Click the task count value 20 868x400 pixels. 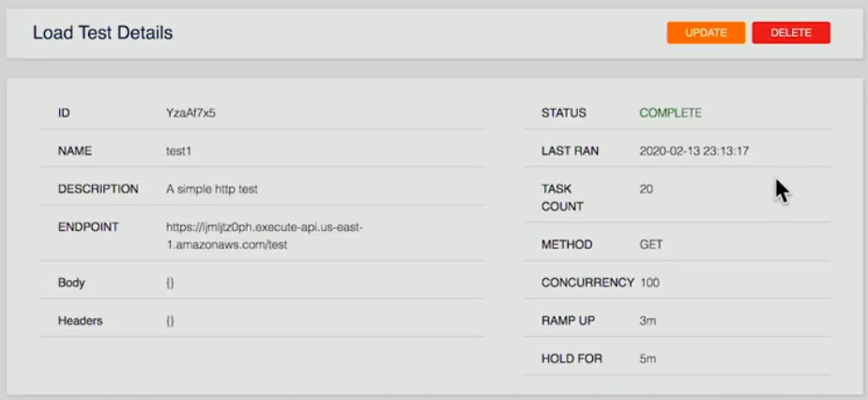646,189
